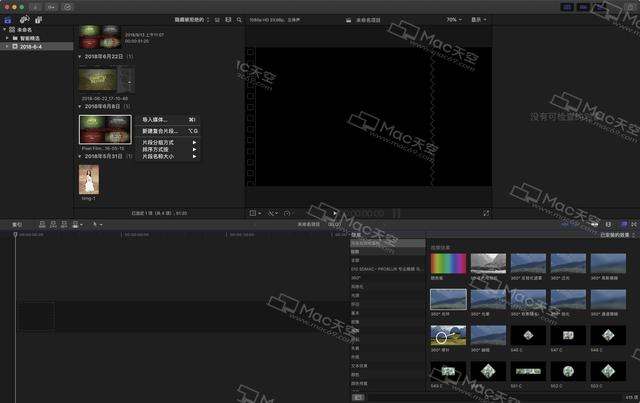The width and height of the screenshot is (640, 403).
Task: Select the grayscale mountain effect thumbnail
Action: coord(488,263)
